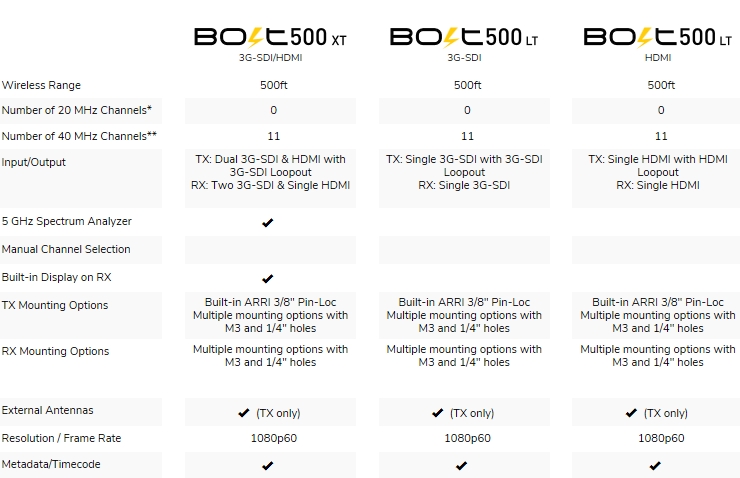Click the 1080p60 value under Bolt 500 XT
Viewport: 740px width, 478px height.
(274, 438)
